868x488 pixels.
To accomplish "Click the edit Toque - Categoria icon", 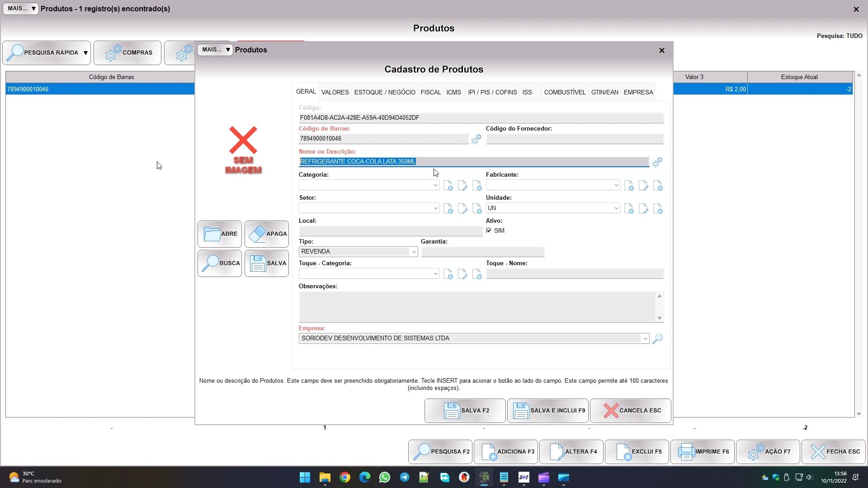I will pyautogui.click(x=462, y=274).
